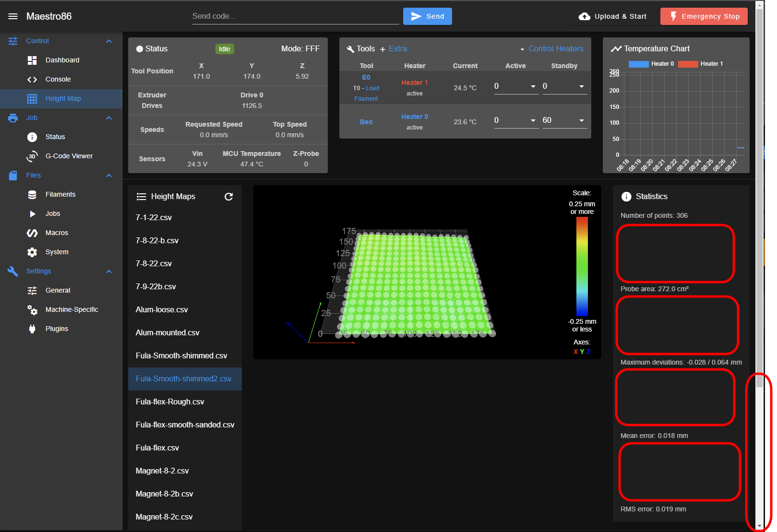Click the Send button
The image size is (777, 532).
click(428, 16)
